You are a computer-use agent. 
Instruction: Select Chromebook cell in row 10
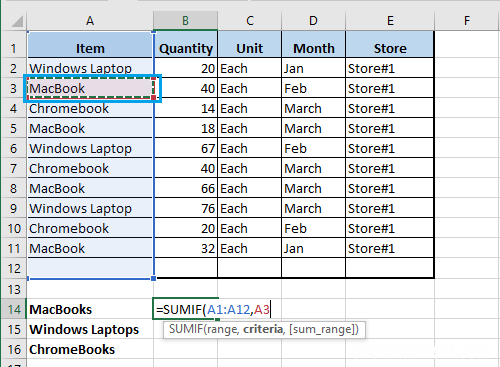click(90, 228)
